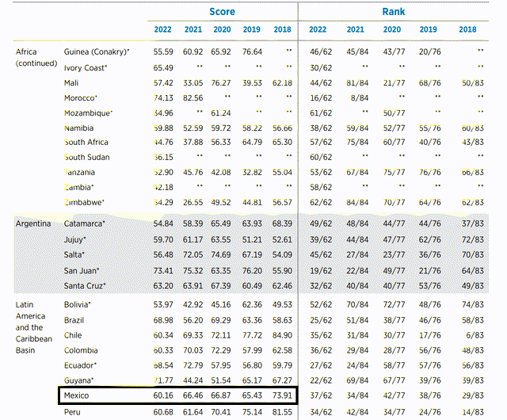Select Bolivia's 2018 rank 74/83
The height and width of the screenshot is (420, 507).
473,304
